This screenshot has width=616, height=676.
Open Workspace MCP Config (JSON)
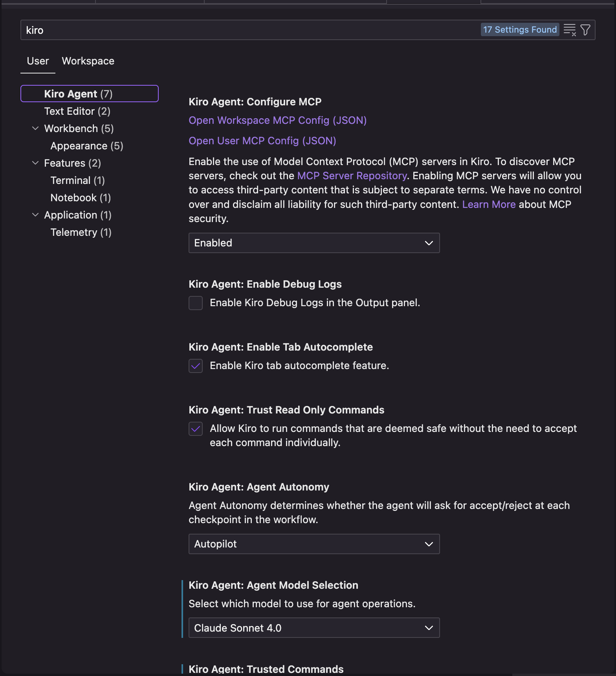coord(277,120)
